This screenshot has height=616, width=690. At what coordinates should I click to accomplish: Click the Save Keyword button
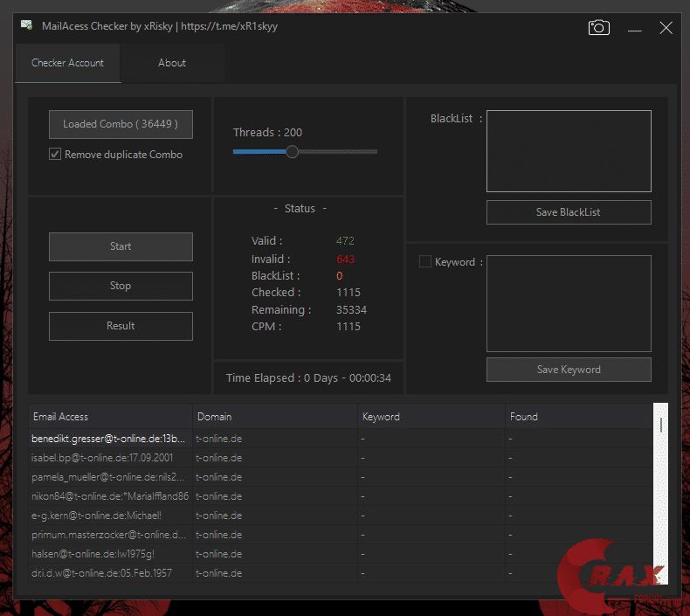[569, 370]
